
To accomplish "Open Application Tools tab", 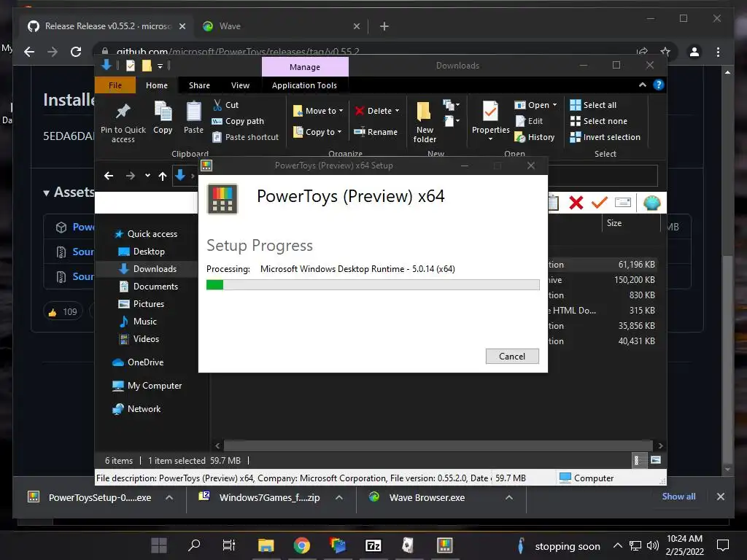I will tap(304, 85).
